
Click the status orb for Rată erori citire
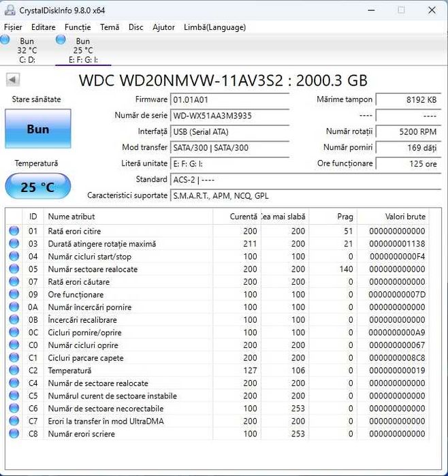tap(14, 231)
